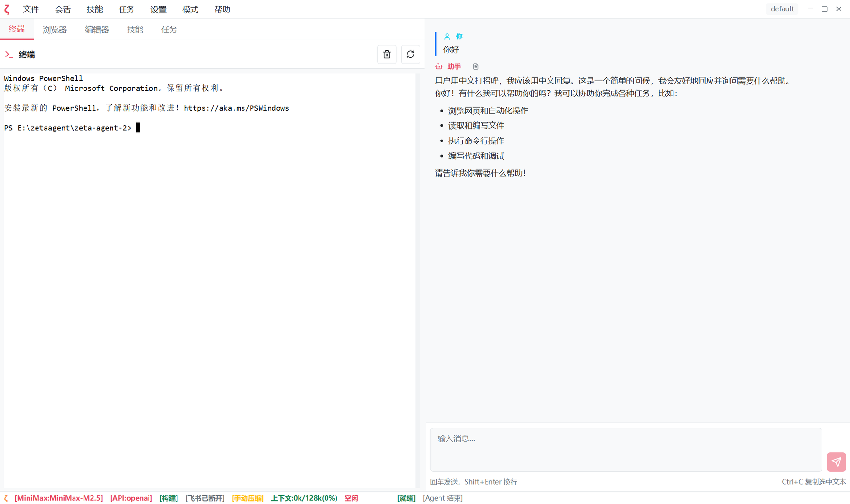Open the API:openai provider selector
850x504 pixels.
(131, 498)
